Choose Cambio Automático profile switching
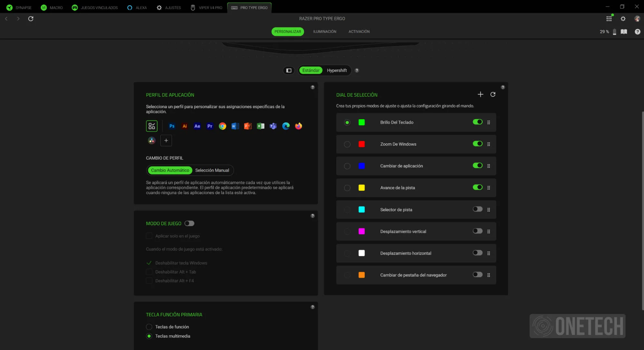The height and width of the screenshot is (350, 644). [x=170, y=170]
